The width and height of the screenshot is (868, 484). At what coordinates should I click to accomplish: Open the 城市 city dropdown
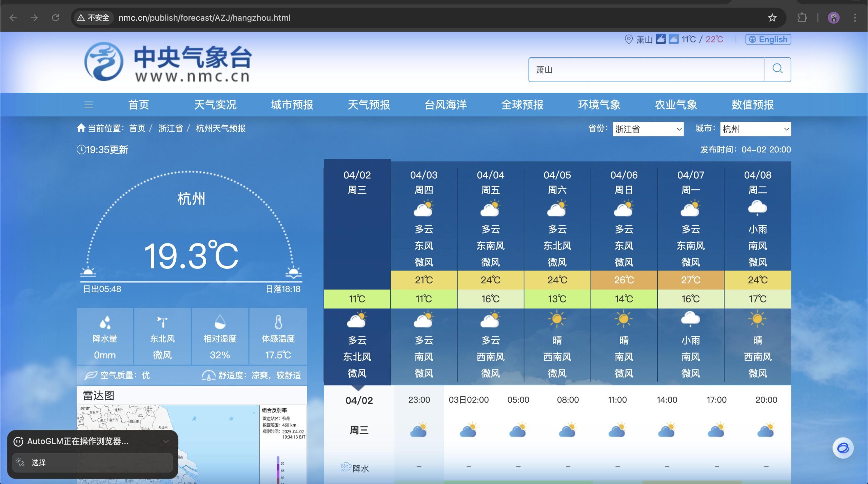(x=755, y=129)
